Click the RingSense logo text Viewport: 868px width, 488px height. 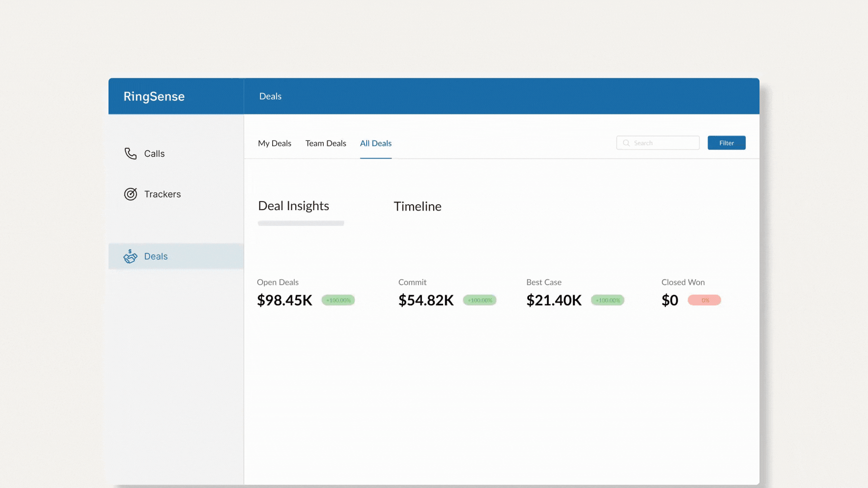(154, 96)
